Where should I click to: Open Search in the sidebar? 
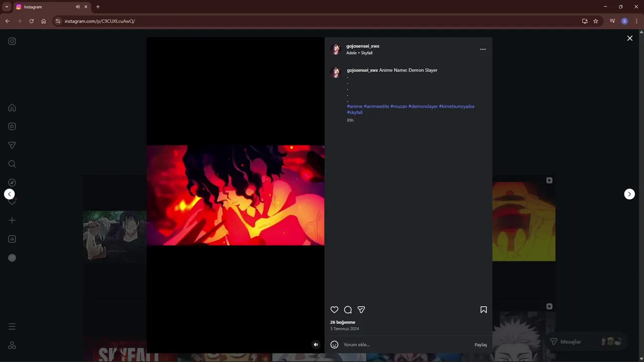point(12,164)
